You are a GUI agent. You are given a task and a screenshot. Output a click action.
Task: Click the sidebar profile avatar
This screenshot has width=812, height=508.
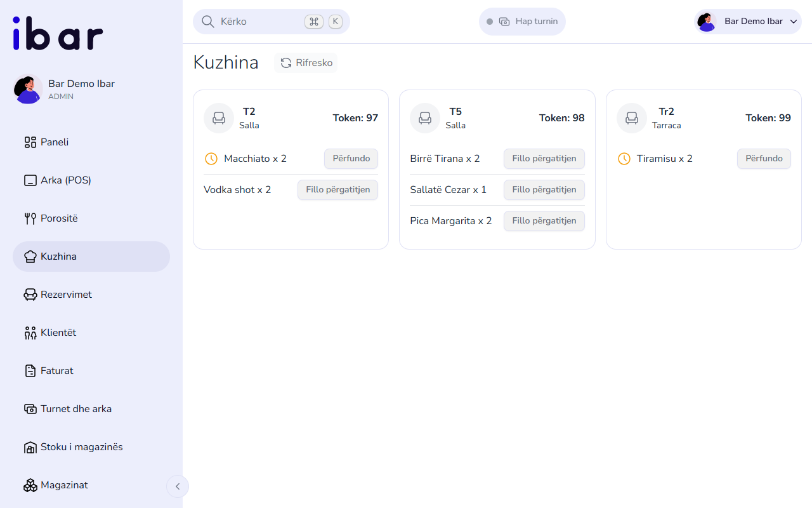click(x=28, y=89)
